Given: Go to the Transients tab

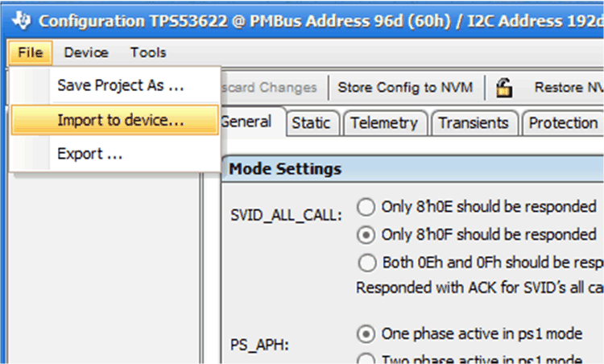Looking at the screenshot, I should click(x=474, y=122).
